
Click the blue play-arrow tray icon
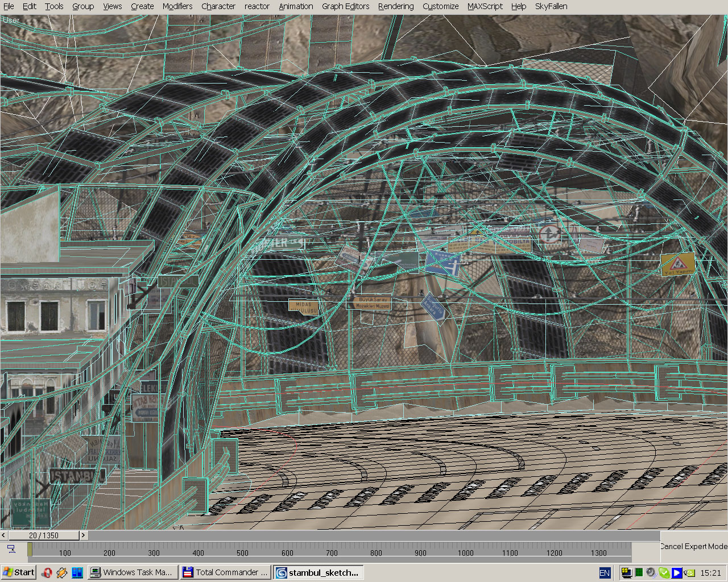click(x=677, y=572)
